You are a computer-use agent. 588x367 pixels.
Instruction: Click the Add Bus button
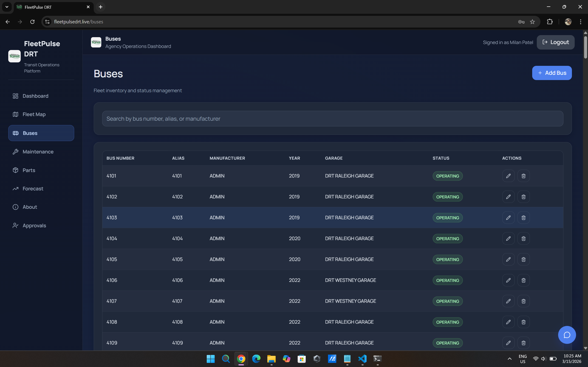click(x=551, y=73)
